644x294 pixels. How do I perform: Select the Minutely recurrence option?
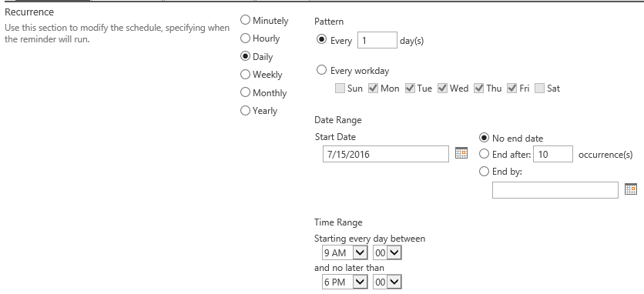(x=245, y=20)
